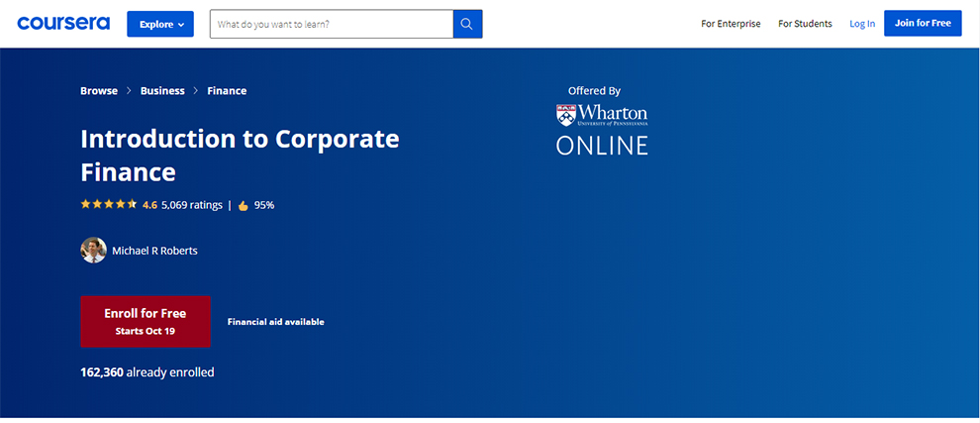Click the 'Introduction to Corporate Finance' title
980x423 pixels.
tap(240, 156)
